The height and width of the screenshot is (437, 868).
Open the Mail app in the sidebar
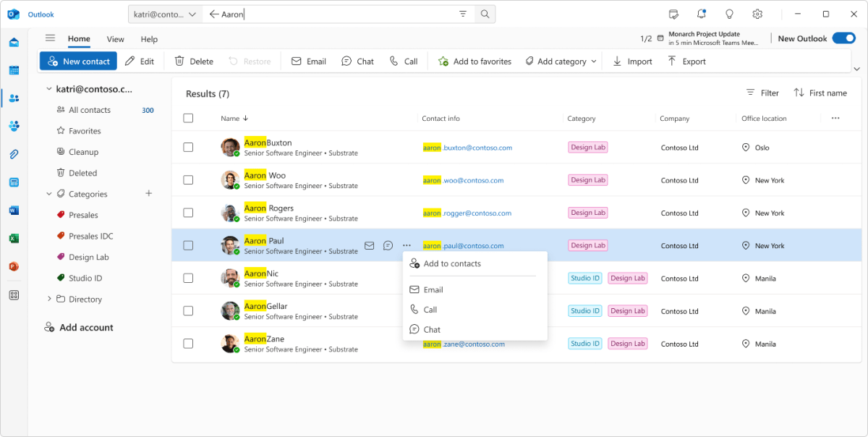(14, 43)
